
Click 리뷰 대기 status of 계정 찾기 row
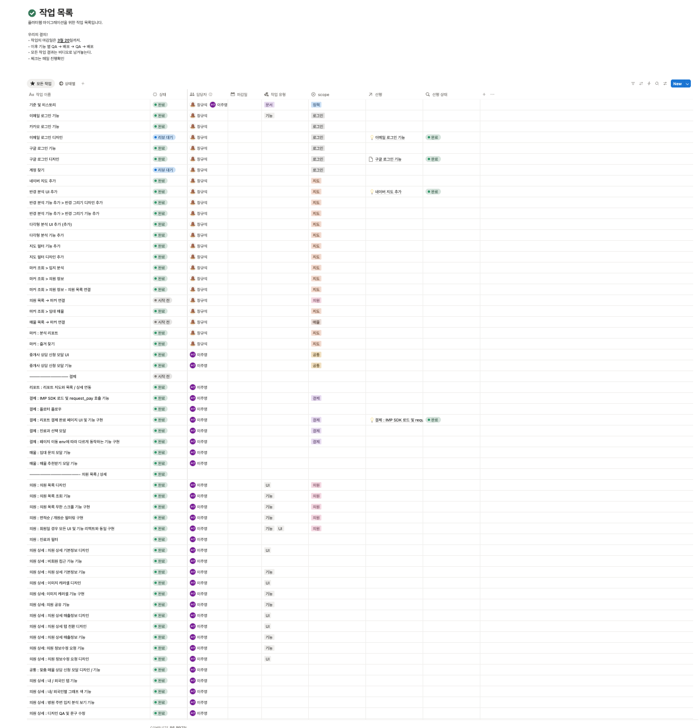tap(164, 170)
